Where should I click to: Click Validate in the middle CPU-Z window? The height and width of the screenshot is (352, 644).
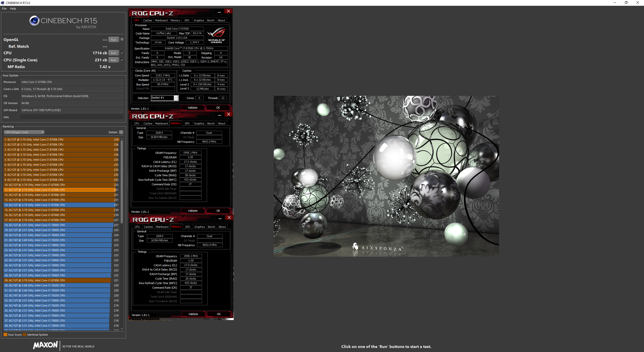point(193,211)
